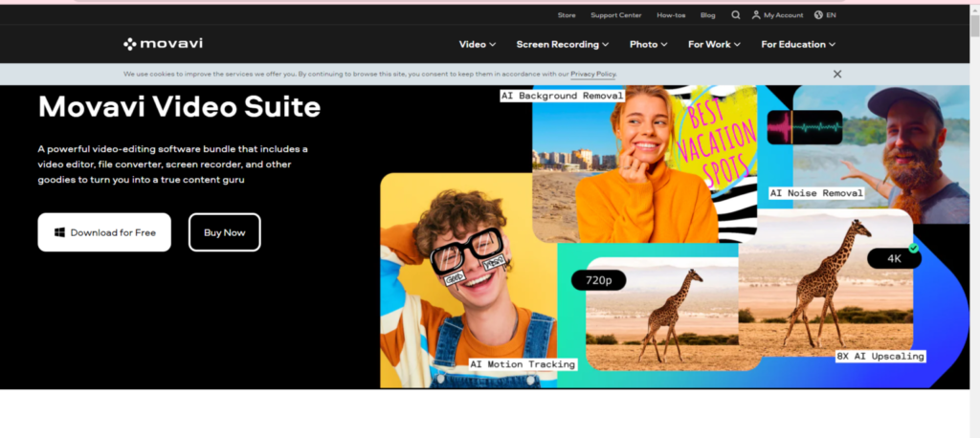Dismiss the cookie notice with X

(x=837, y=74)
